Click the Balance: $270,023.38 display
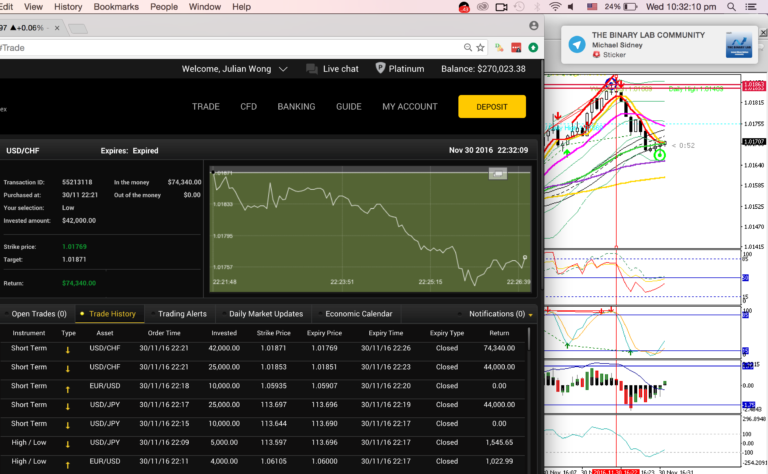Image resolution: width=768 pixels, height=474 pixels. point(483,69)
